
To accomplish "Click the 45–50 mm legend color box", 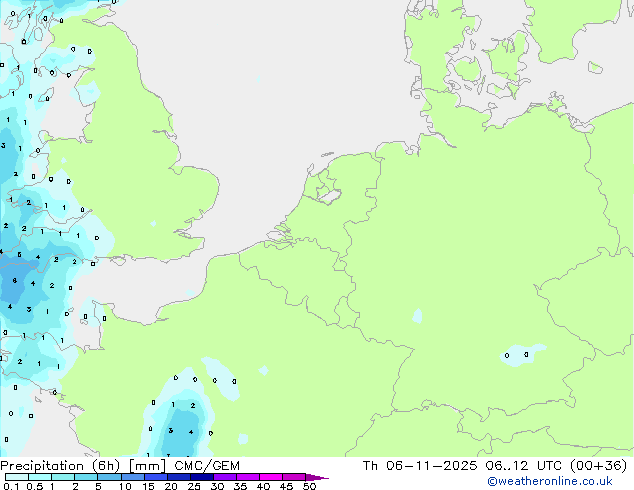I will click(293, 477).
